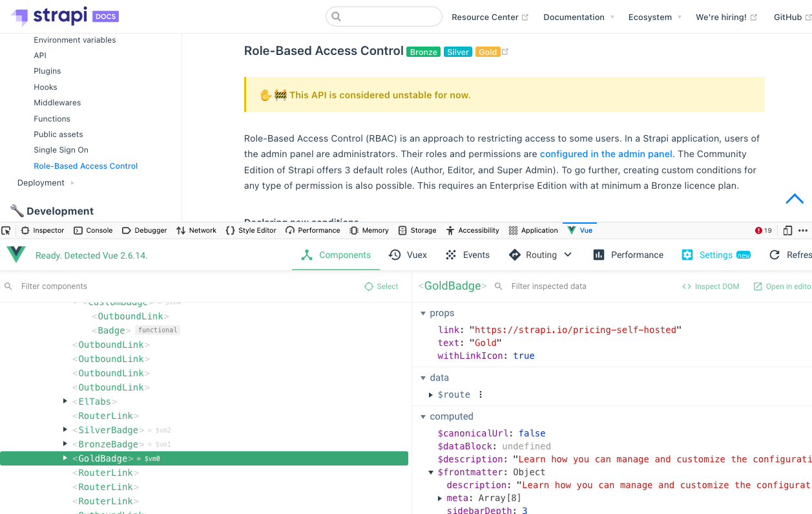Screen dimensions: 812x514
Task: Switch to the Debugger devtools tab
Action: [x=144, y=230]
